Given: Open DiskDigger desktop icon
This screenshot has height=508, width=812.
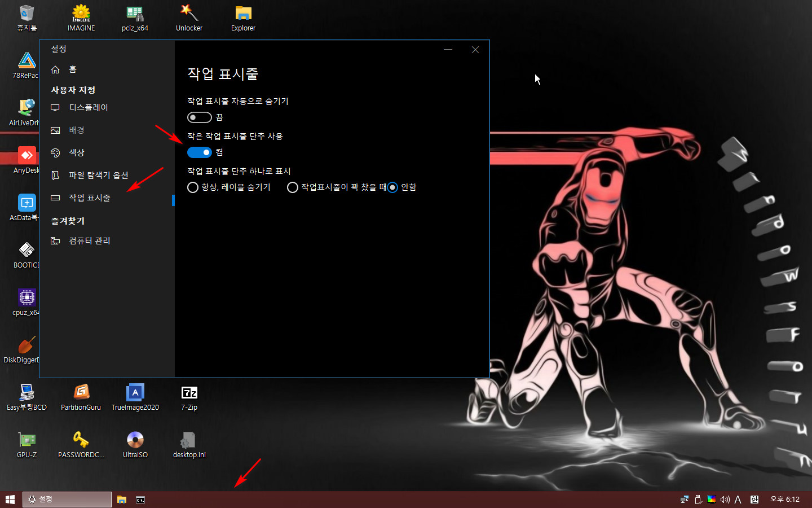Looking at the screenshot, I should [23, 350].
